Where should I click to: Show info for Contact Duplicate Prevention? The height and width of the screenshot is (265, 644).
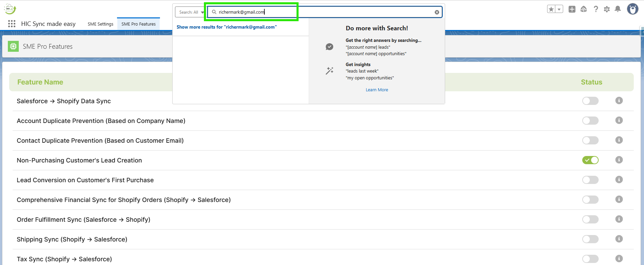coord(619,140)
